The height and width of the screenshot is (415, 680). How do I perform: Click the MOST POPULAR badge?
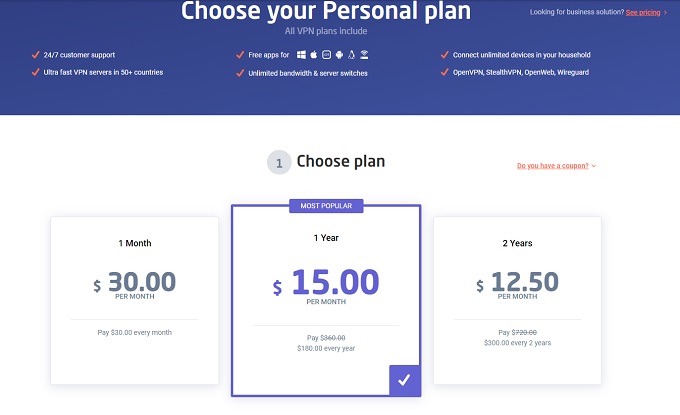(x=326, y=206)
